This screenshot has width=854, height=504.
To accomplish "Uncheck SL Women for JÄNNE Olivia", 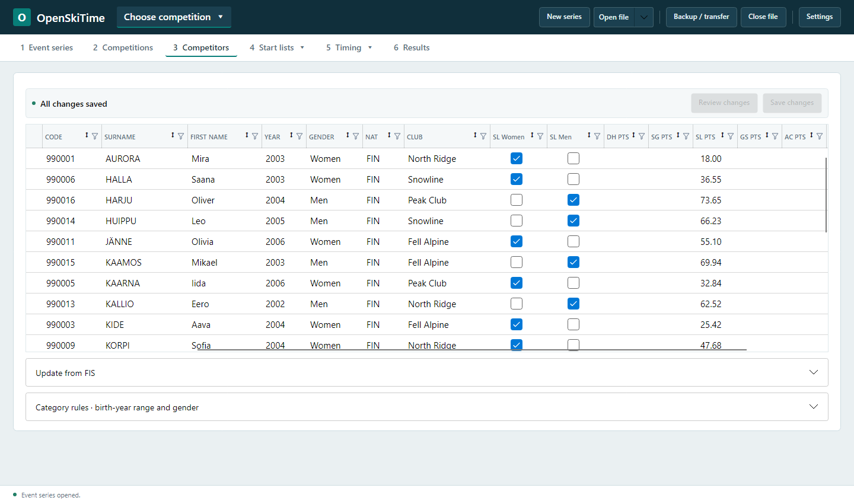I will [517, 241].
